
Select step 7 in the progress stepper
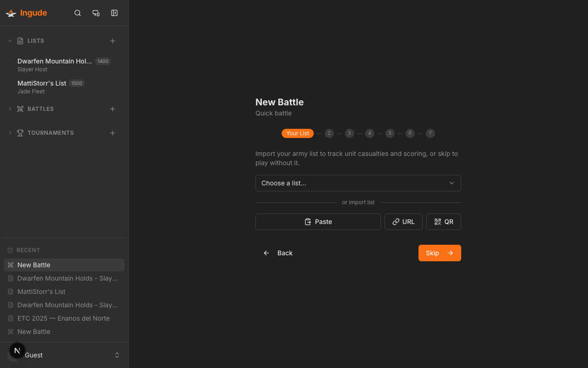tap(430, 133)
